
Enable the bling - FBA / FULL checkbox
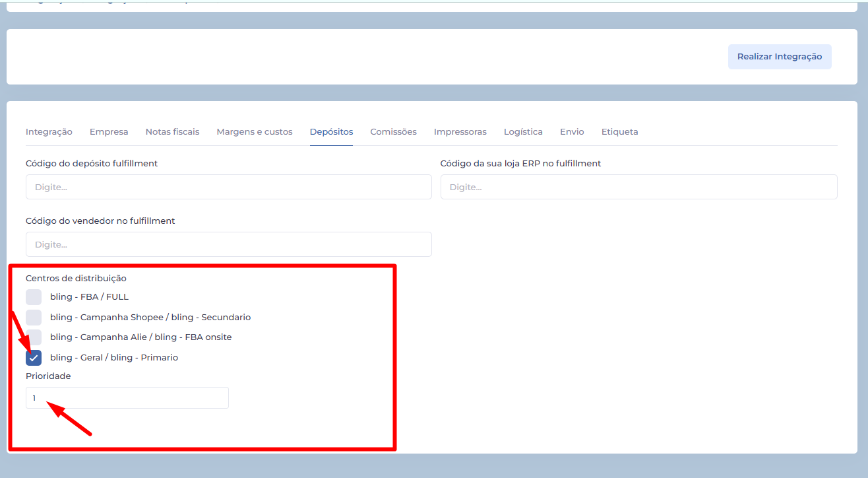coord(34,297)
